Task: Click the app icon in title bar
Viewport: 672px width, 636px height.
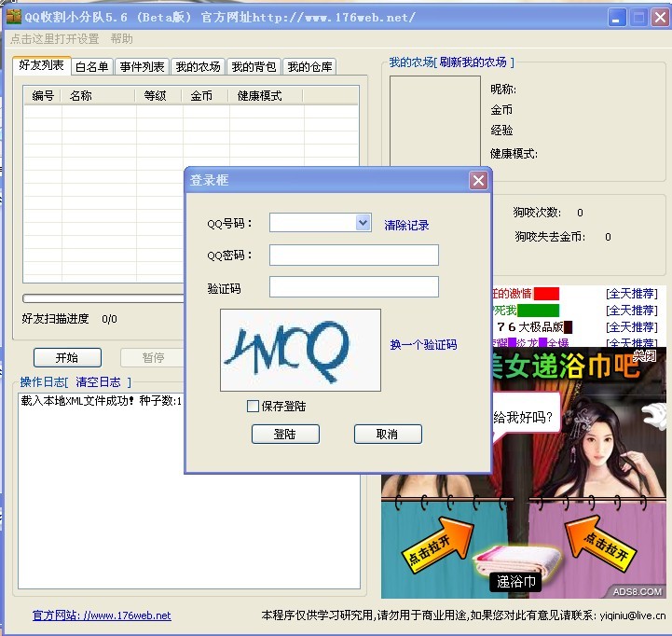Action: (13, 16)
